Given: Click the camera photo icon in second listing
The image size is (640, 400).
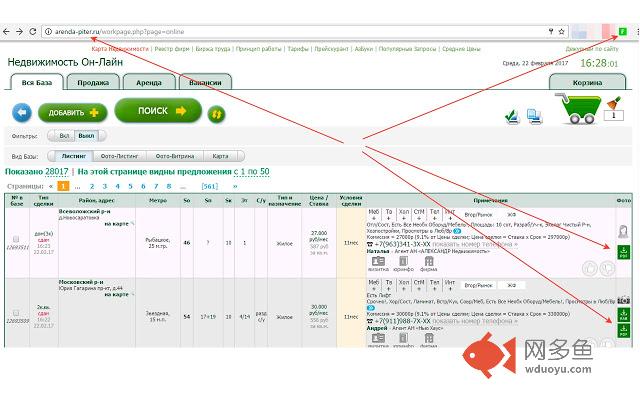Looking at the screenshot, I should pyautogui.click(x=623, y=299).
